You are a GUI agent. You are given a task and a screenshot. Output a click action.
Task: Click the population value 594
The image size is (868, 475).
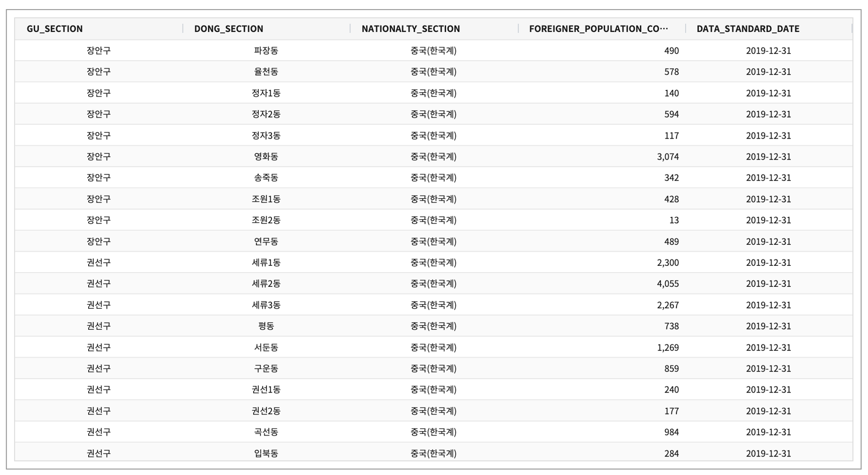coord(672,114)
